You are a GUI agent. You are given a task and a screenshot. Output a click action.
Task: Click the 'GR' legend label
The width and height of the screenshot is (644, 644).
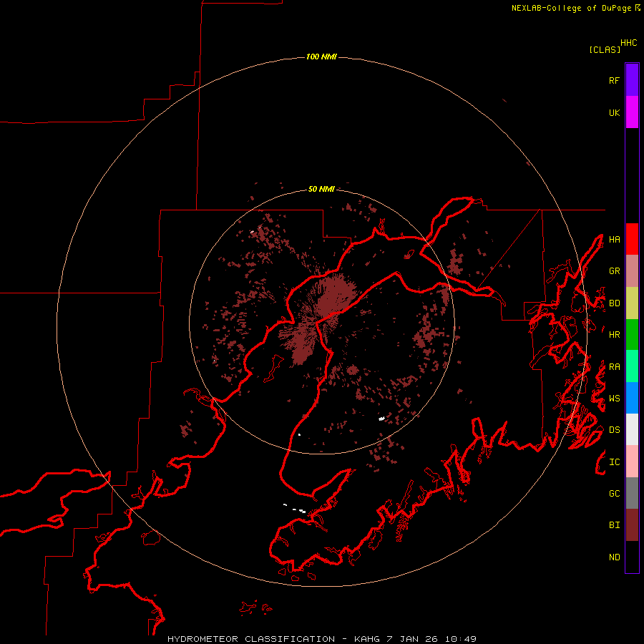point(614,271)
